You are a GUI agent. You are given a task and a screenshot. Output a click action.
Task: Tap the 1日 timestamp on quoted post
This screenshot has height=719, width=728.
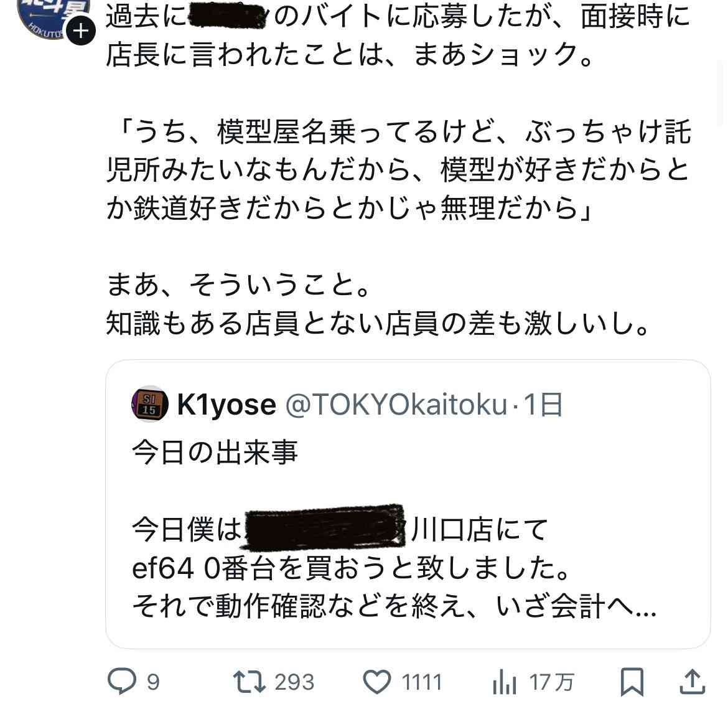tap(544, 405)
